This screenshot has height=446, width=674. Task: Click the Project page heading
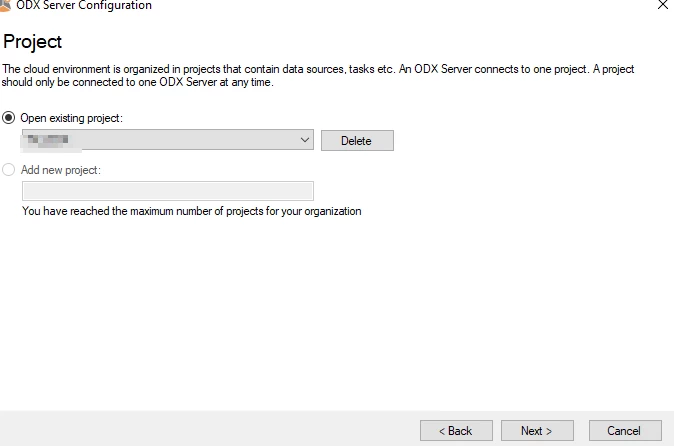33,42
